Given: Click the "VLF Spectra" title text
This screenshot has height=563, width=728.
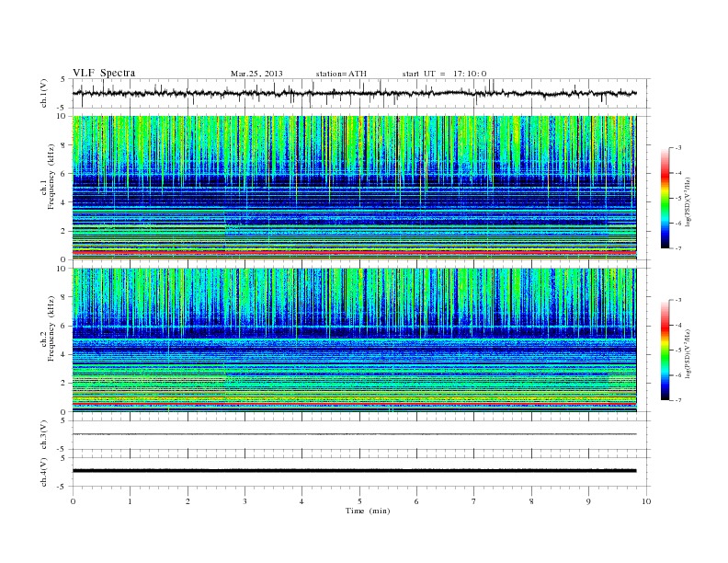Looking at the screenshot, I should pyautogui.click(x=104, y=73).
